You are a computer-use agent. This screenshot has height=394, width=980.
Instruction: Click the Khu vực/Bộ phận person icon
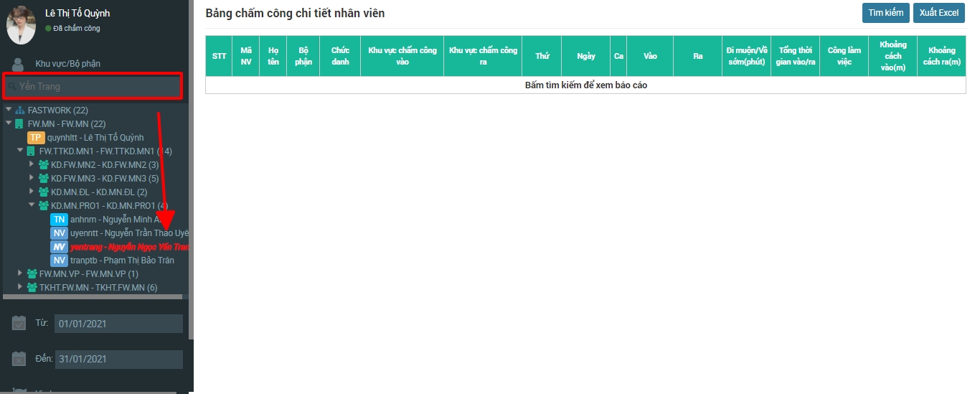(x=19, y=64)
